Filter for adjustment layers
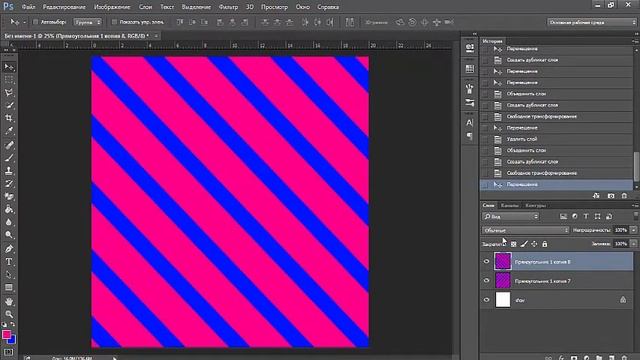This screenshot has height=360, width=640. 575,216
